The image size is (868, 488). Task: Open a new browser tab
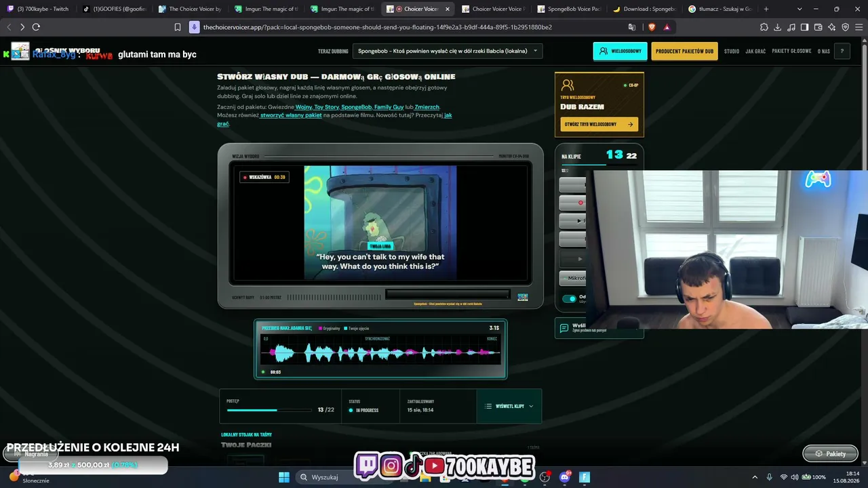point(766,9)
